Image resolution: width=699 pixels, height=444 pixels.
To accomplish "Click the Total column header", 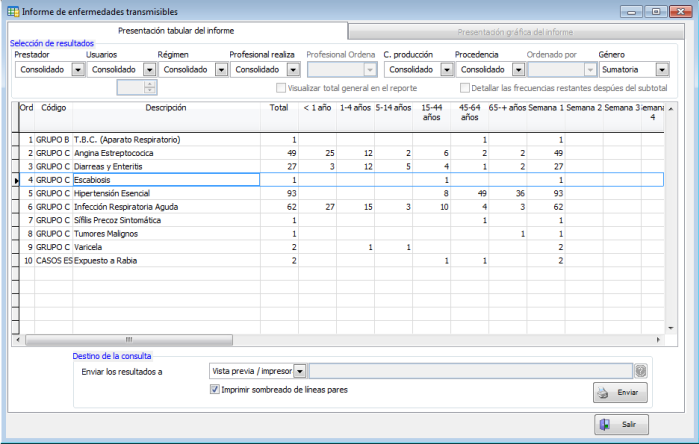I will [279, 116].
